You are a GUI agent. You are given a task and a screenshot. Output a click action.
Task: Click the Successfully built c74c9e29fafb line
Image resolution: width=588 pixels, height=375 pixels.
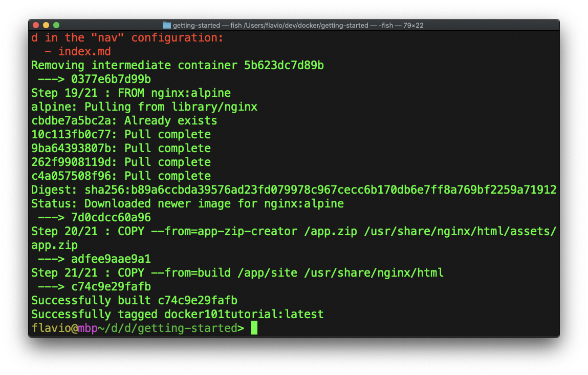[134, 300]
